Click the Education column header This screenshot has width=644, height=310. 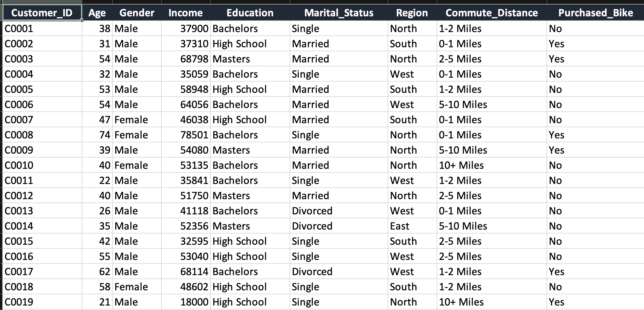[x=250, y=13]
